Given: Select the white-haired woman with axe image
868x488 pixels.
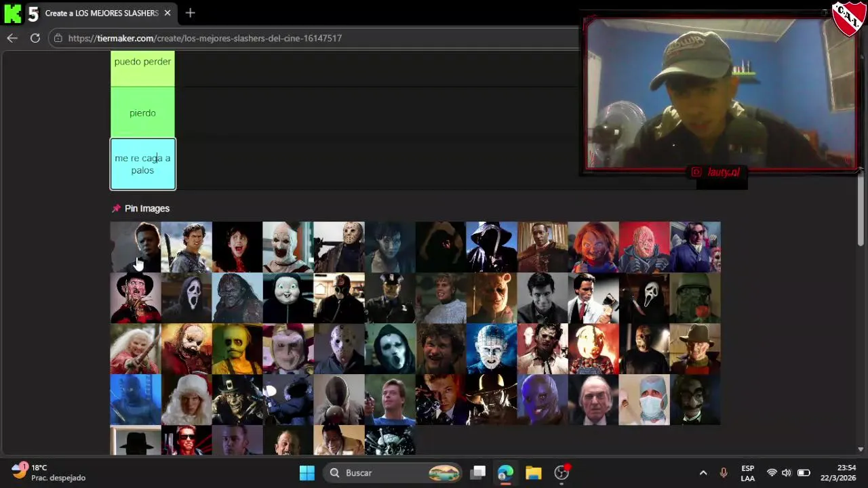Looking at the screenshot, I should tap(136, 348).
